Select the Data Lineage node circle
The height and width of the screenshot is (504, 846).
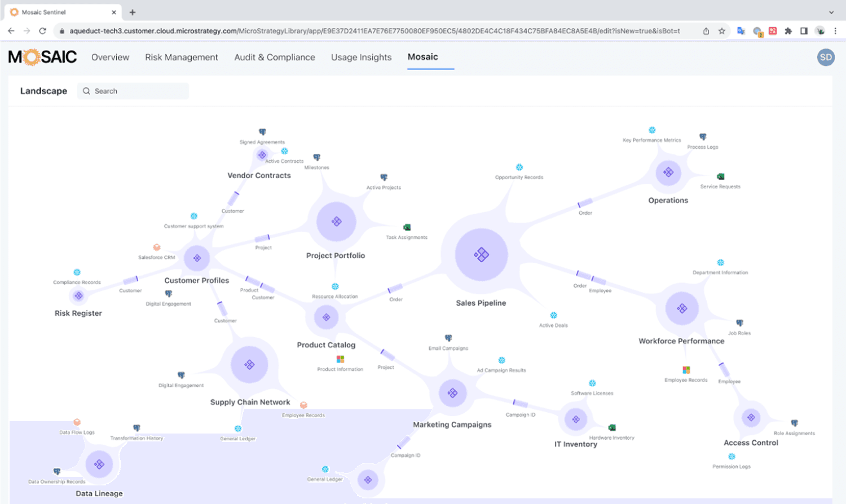pos(99,465)
